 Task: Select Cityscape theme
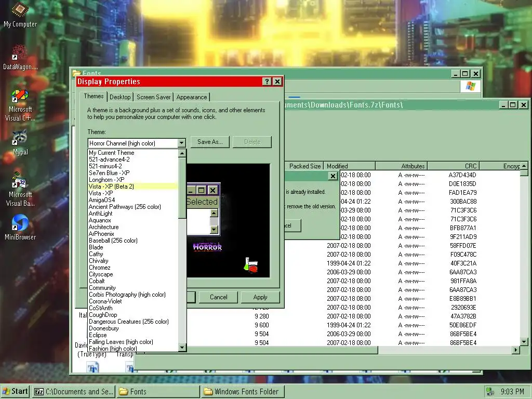132,274
